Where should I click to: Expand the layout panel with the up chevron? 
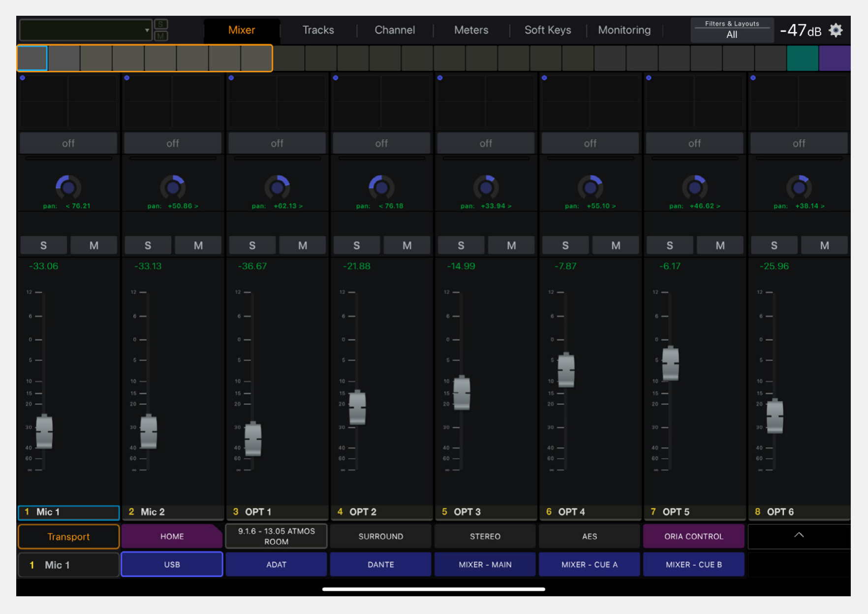tap(799, 536)
